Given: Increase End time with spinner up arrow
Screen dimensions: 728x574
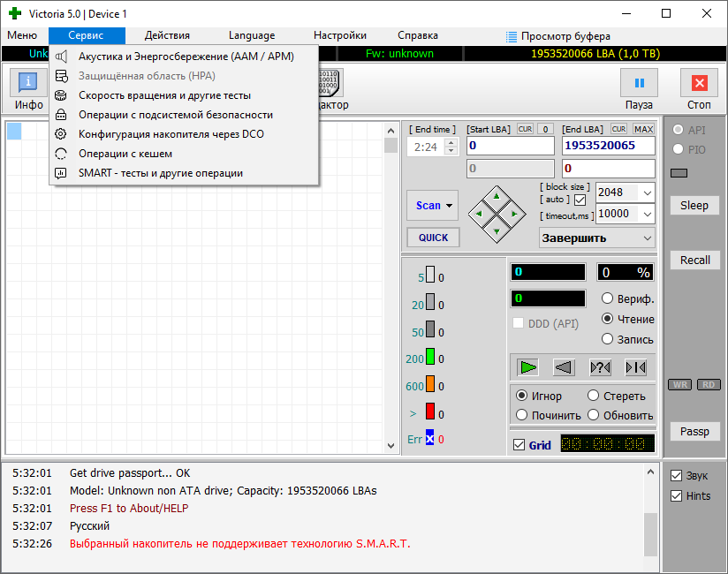Looking at the screenshot, I should tap(451, 142).
